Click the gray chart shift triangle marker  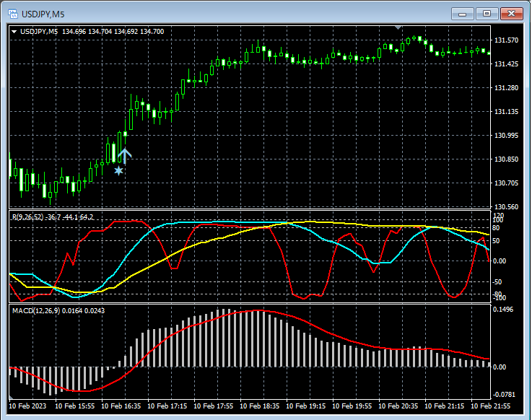pos(398,27)
